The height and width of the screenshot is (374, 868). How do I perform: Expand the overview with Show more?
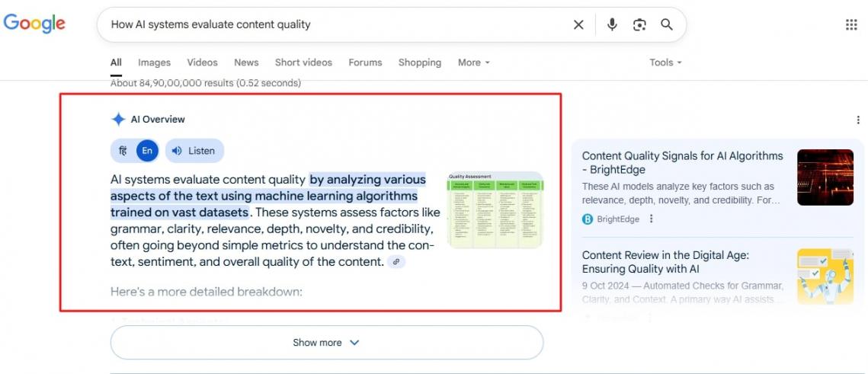(326, 343)
